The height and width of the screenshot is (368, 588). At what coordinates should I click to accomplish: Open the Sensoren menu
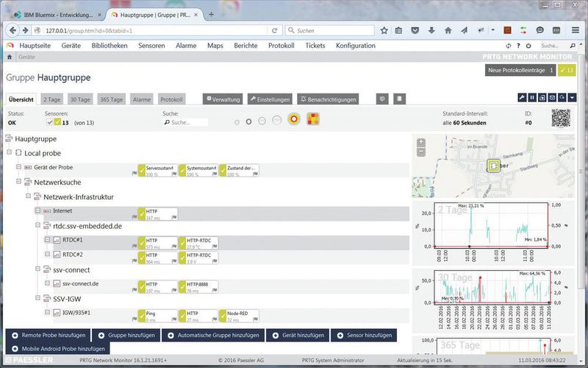[x=151, y=46]
